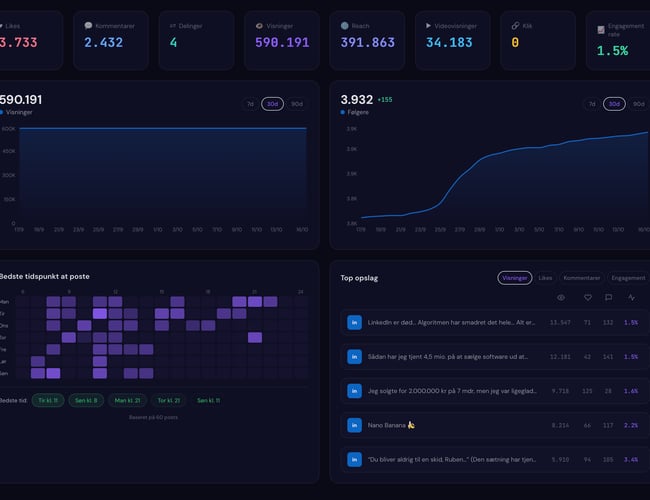Open post 'LinkedIn er død.. Algoritmen har smadret'
This screenshot has height=500, width=650.
[x=495, y=323]
